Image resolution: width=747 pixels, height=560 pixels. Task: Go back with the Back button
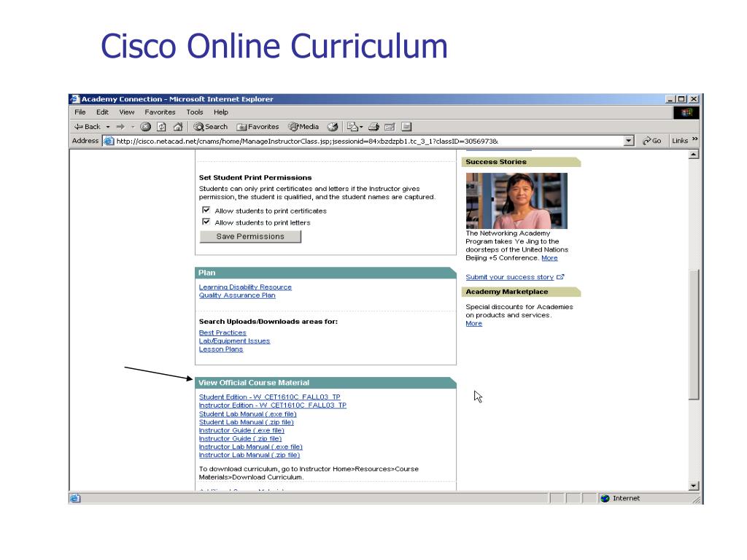pos(88,127)
